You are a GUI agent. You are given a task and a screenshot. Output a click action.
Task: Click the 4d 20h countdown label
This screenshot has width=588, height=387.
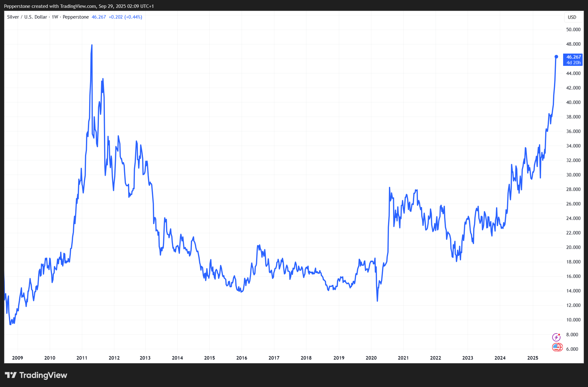pos(574,63)
